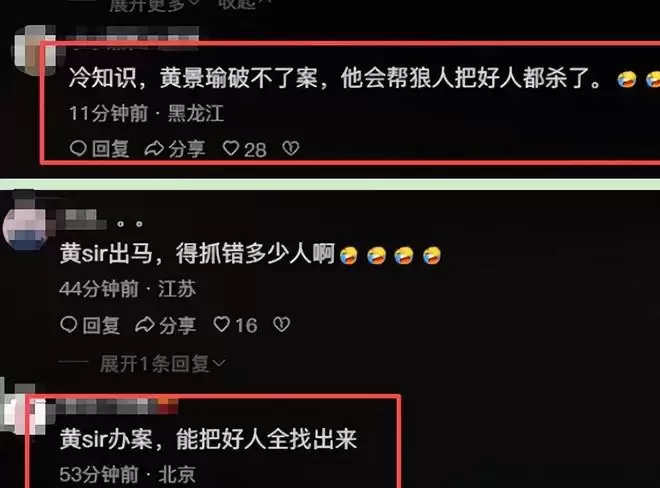Open pixelated avatar of the first commenter

[x=35, y=51]
